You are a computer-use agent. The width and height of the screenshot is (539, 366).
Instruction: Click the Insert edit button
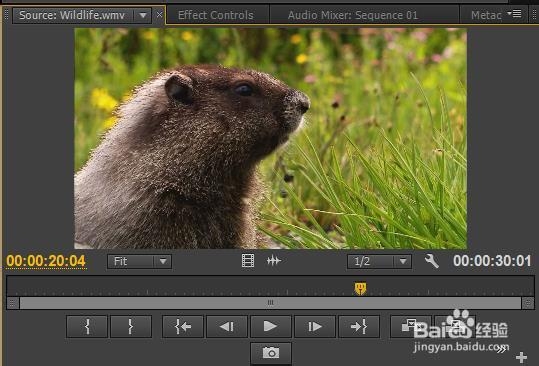coord(411,326)
